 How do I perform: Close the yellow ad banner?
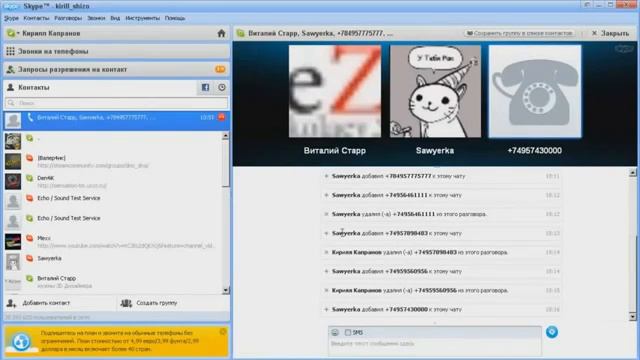pos(223,331)
